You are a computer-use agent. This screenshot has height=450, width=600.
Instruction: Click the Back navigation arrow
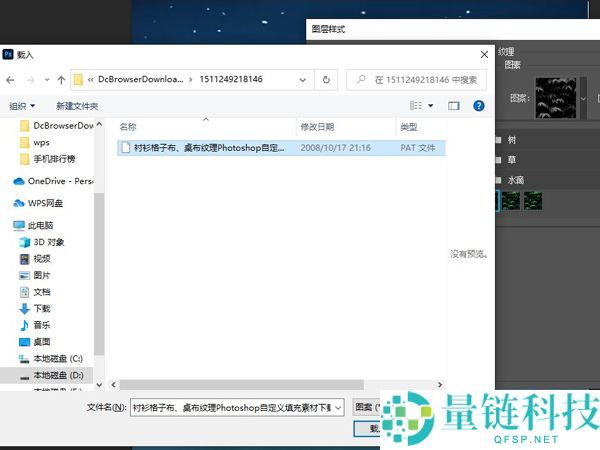tap(13, 79)
